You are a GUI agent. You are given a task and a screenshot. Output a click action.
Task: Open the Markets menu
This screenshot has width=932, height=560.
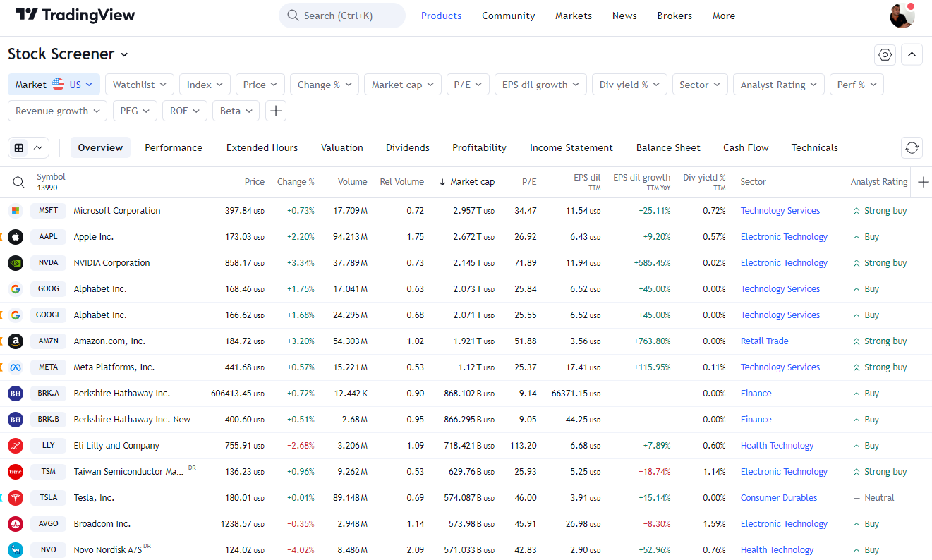coord(573,16)
